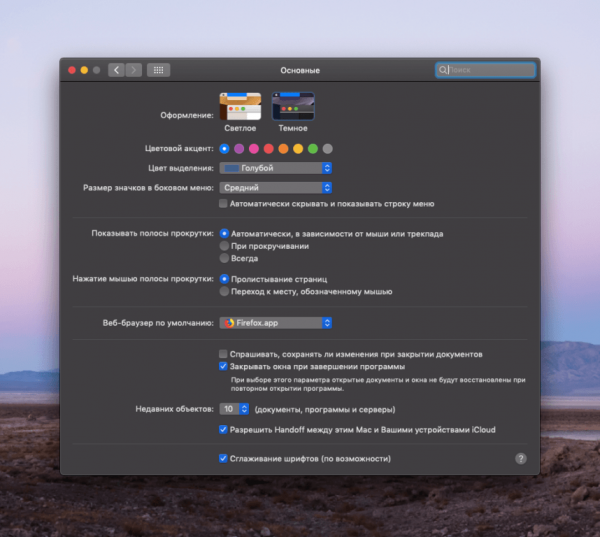Toggle Разрешить Handoff checkbox
Viewport: 600px width, 537px height.
223,429
